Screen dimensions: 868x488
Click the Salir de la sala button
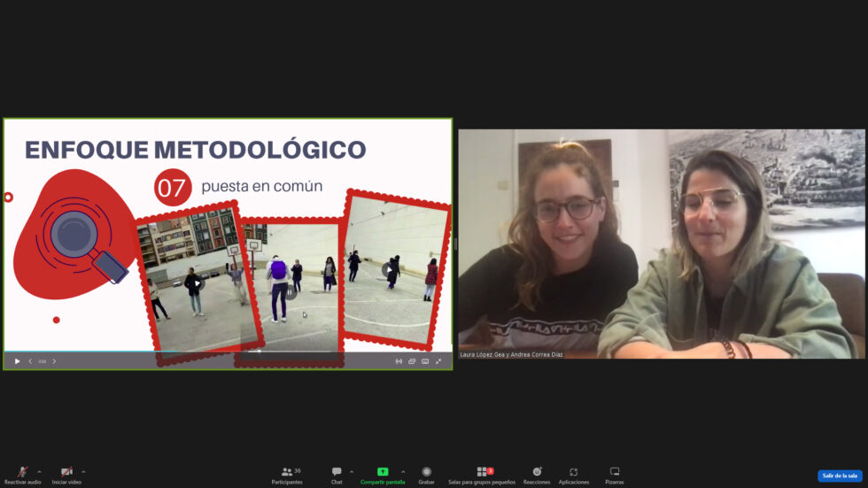click(839, 476)
